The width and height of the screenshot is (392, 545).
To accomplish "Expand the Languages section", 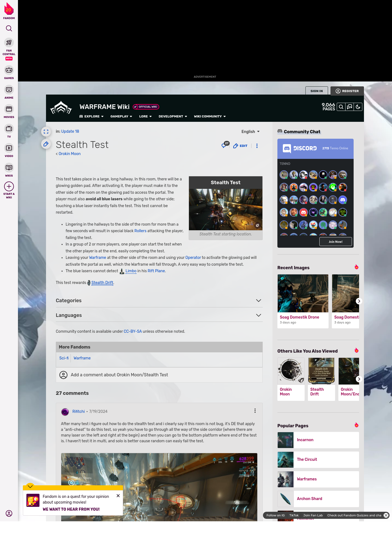I will pos(159,315).
